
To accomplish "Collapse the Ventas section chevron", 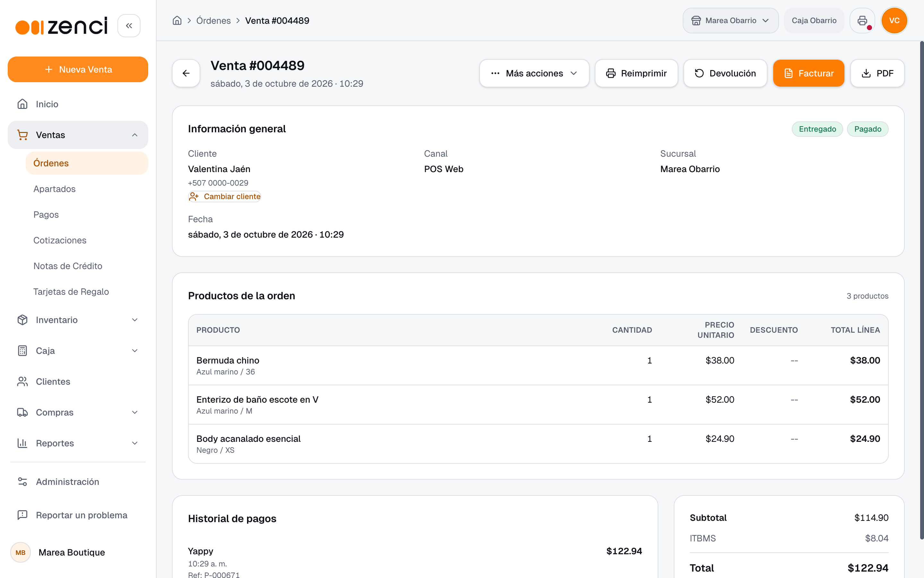I will [x=135, y=135].
